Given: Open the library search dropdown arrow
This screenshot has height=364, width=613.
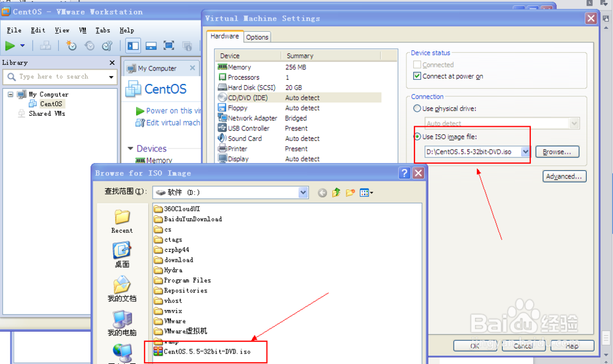Looking at the screenshot, I should 111,77.
